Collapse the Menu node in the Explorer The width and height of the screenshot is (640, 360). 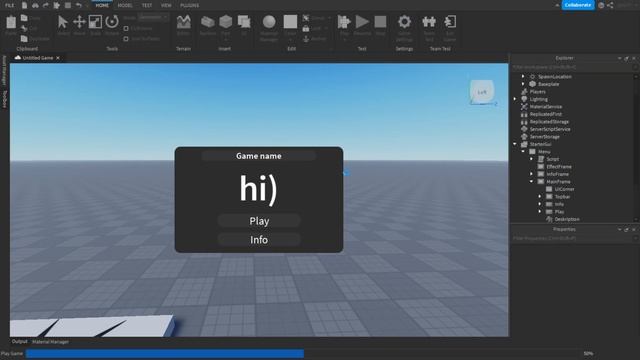[523, 151]
